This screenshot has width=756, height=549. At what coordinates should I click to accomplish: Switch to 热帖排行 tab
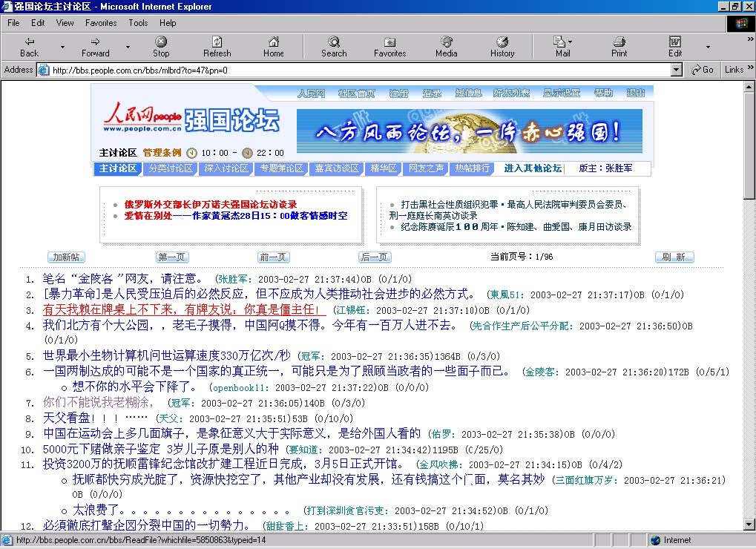coord(472,168)
